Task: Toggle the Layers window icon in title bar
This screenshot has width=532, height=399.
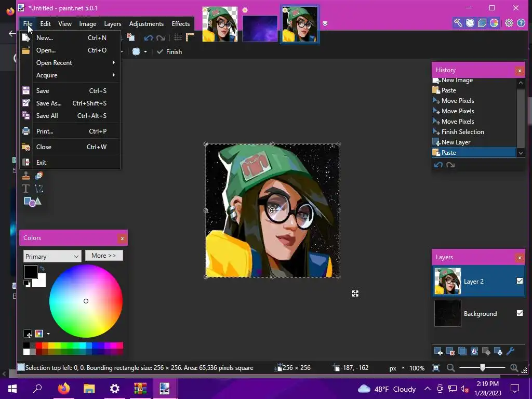Action: [482, 23]
